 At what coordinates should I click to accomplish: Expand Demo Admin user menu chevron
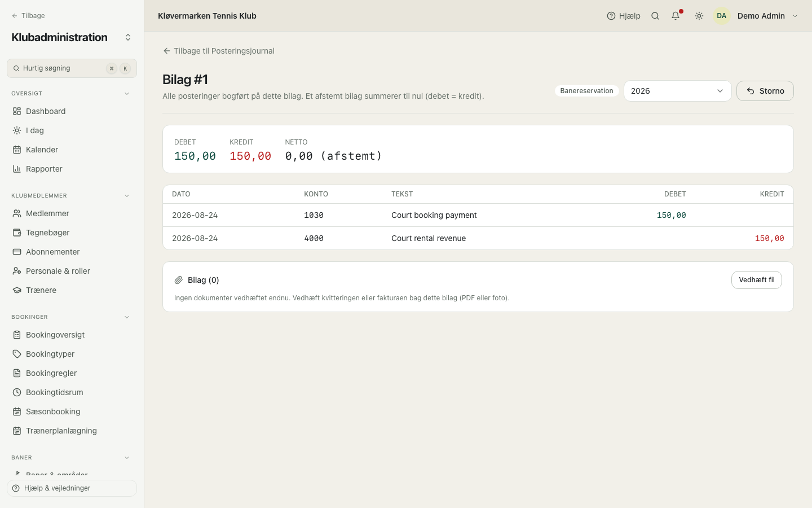click(x=795, y=16)
